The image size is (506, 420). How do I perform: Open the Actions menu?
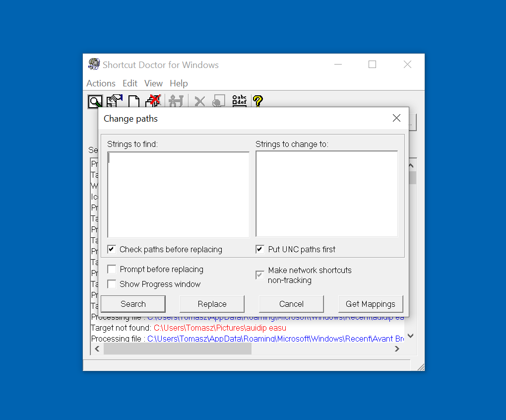click(x=101, y=83)
